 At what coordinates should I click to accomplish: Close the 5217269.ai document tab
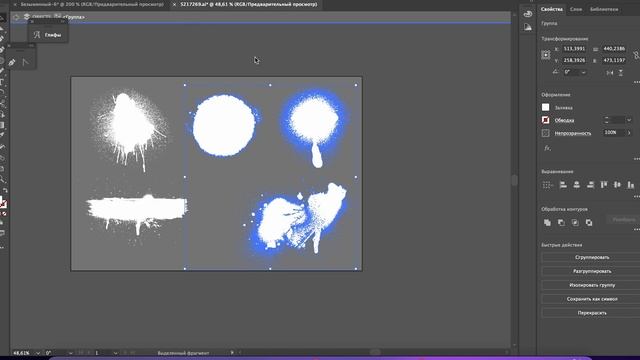click(x=174, y=4)
